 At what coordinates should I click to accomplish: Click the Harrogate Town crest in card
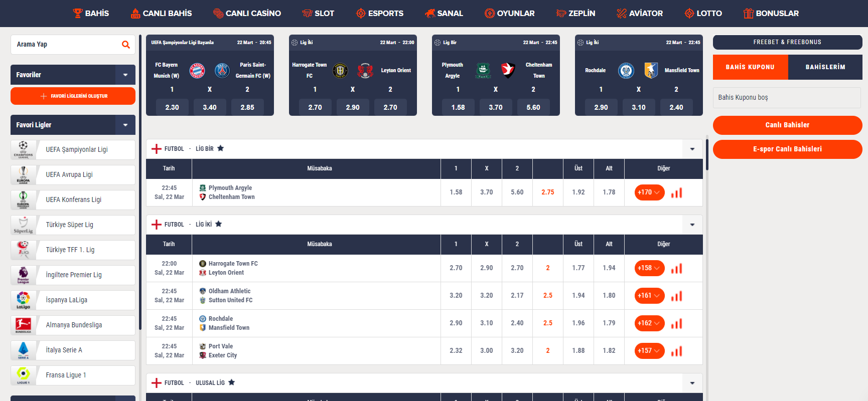(340, 71)
